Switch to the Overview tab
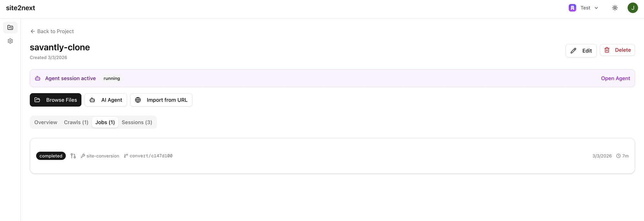 click(x=46, y=122)
